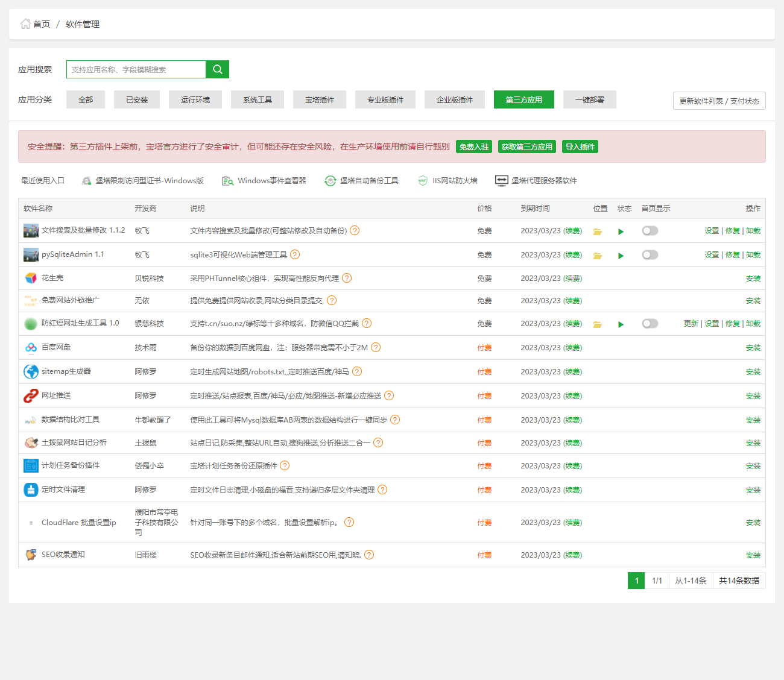Open recent entry Windows事件查看器
This screenshot has height=680, width=784.
pyautogui.click(x=264, y=180)
